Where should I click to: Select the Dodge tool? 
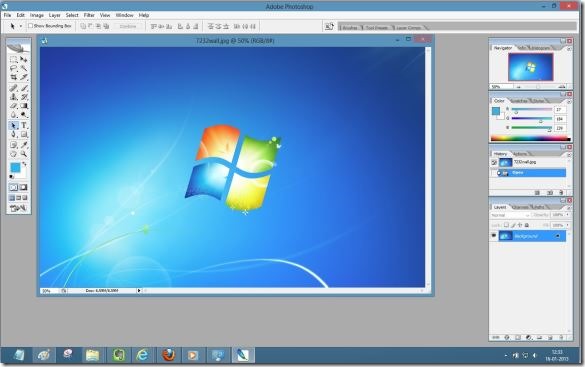tap(24, 115)
